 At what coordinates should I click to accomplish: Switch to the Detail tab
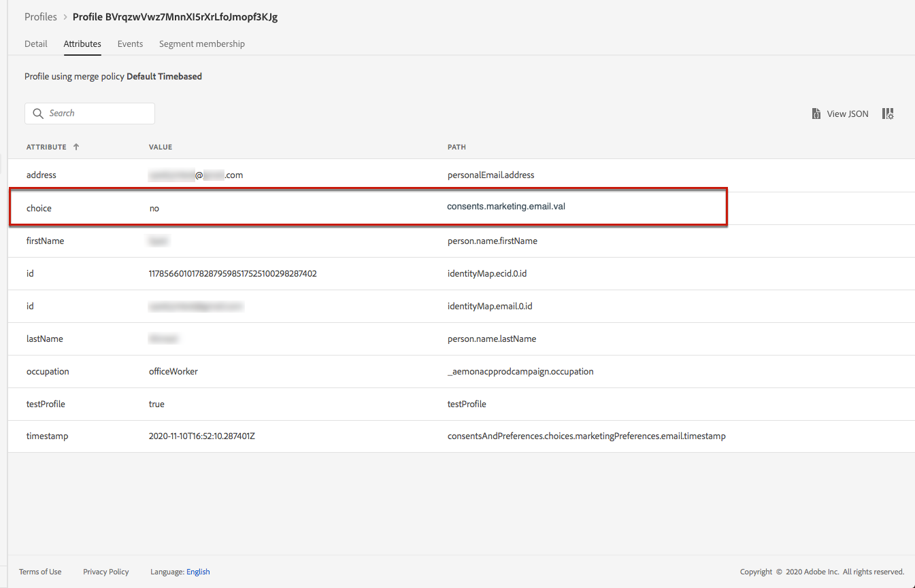coord(36,44)
